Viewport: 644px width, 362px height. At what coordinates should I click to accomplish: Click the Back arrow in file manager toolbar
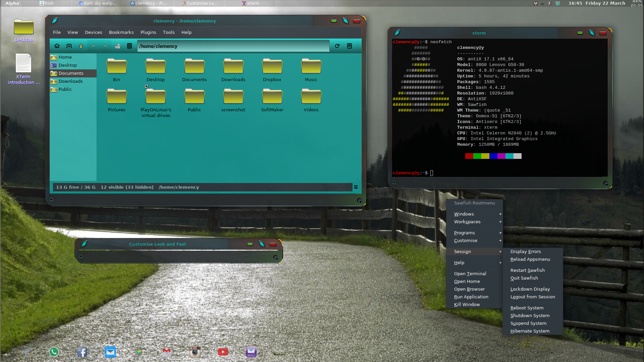93,46
